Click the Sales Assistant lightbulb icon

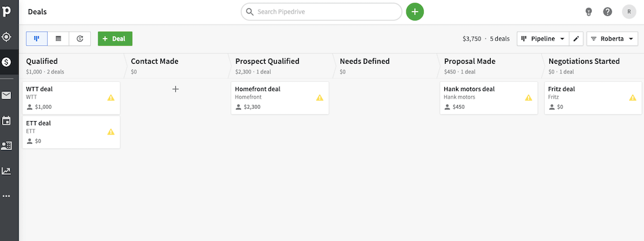(589, 12)
